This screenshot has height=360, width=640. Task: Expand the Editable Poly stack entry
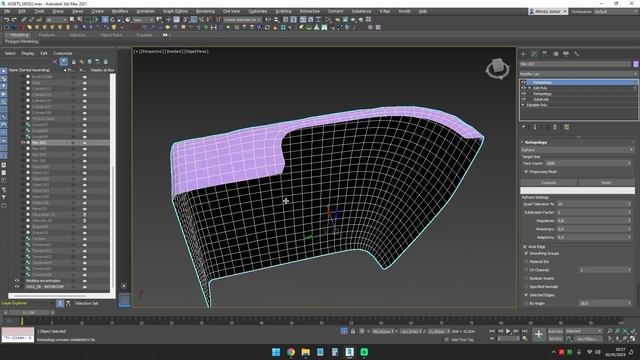tap(523, 105)
